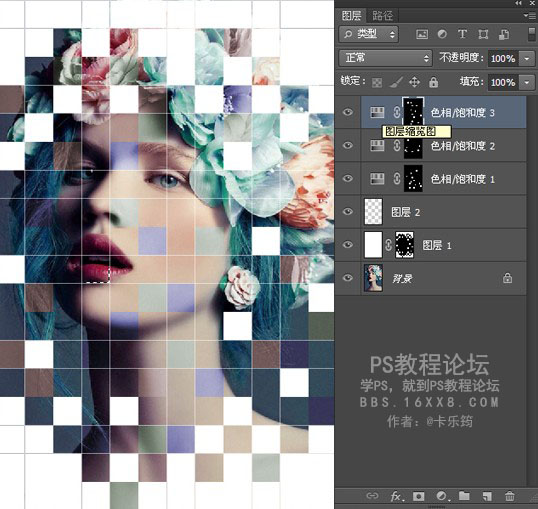Screen dimensions: 538x509
Task: Open layer styles fx menu
Action: [x=397, y=496]
